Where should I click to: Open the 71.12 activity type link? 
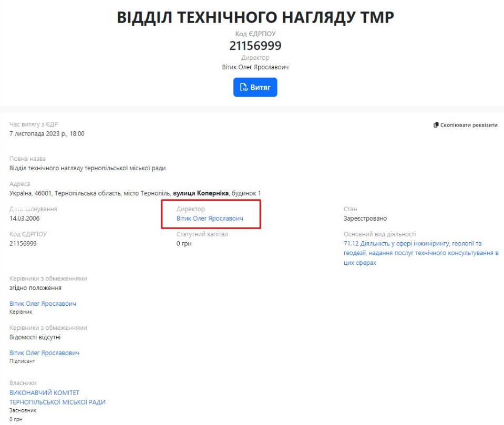420,253
